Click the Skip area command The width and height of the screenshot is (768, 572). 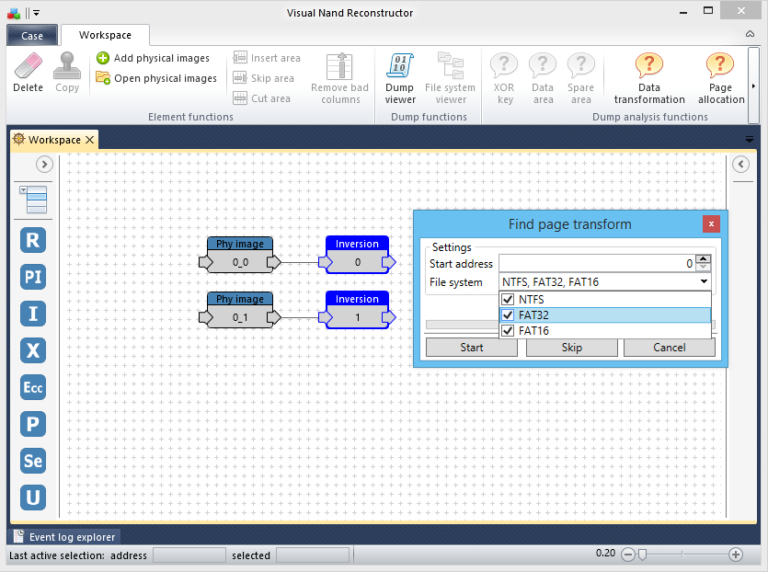264,78
